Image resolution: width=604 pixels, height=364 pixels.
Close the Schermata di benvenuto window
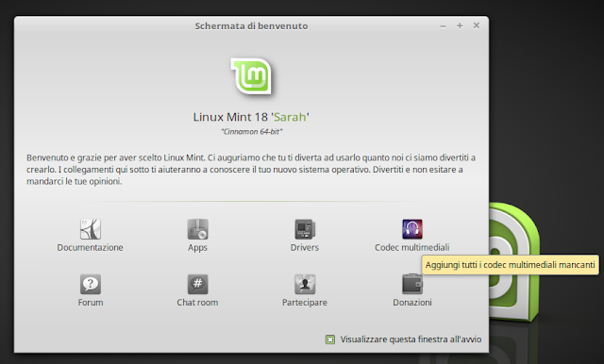point(477,25)
